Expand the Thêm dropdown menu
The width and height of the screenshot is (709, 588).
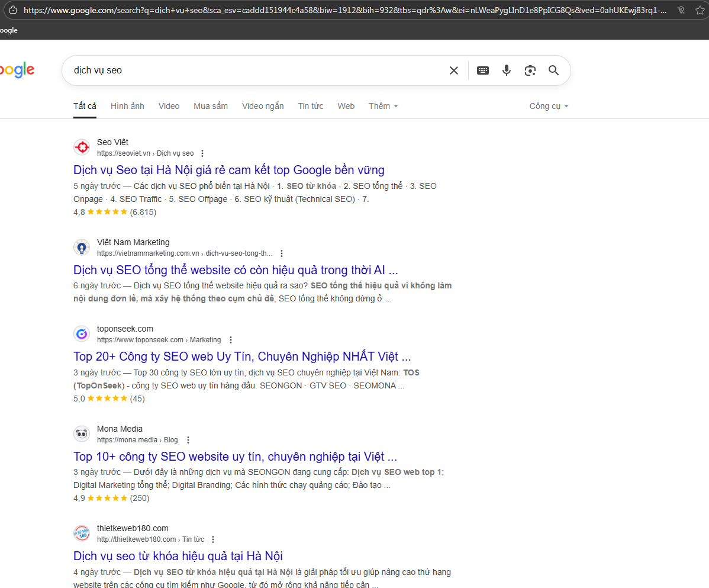click(x=383, y=107)
